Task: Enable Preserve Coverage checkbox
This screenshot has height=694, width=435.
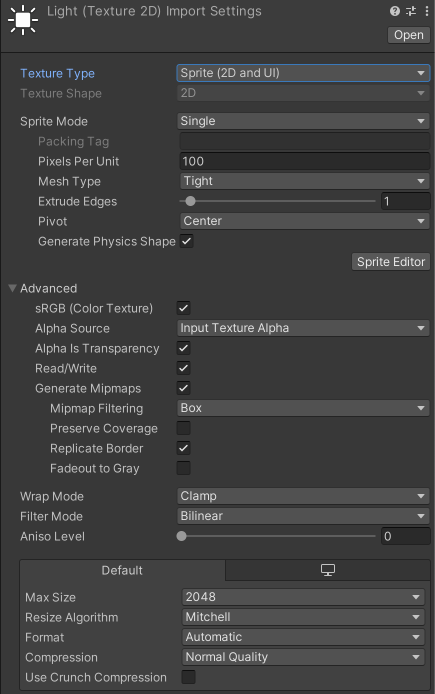Action: point(184,428)
